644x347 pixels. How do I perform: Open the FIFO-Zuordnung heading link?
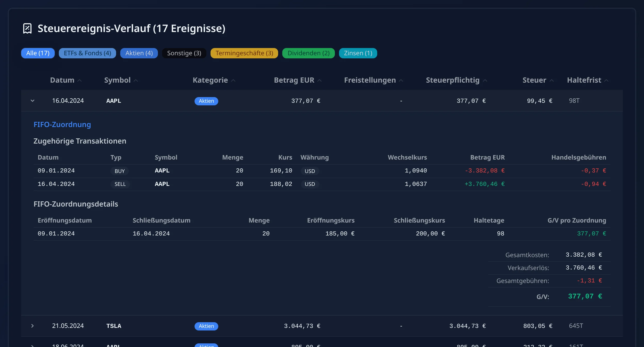click(x=62, y=124)
